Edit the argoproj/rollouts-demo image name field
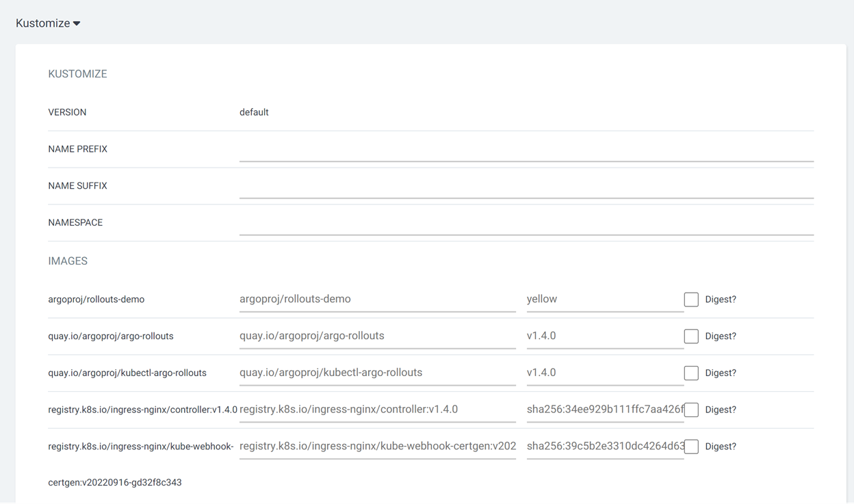Viewport: 854px width, 504px height. 377,300
